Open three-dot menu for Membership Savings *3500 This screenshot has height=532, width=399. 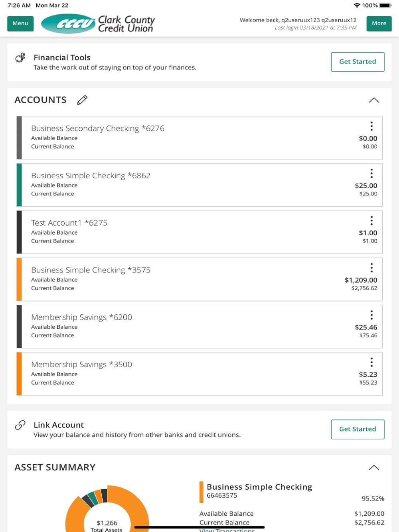pos(371,362)
